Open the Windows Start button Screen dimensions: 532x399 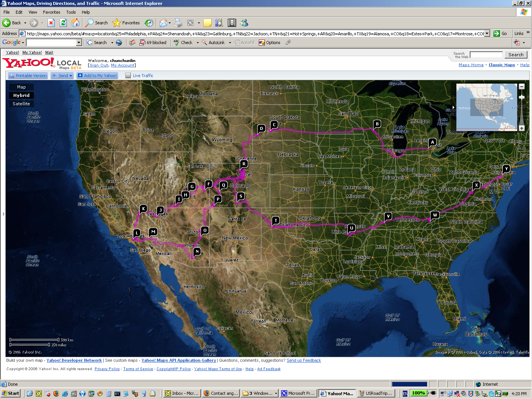pos(10,393)
